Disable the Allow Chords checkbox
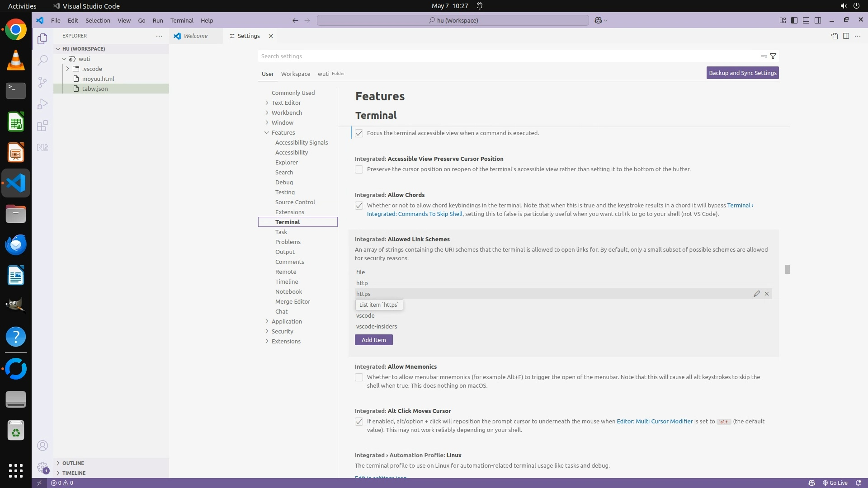Screen dimensions: 868x488 359,206
